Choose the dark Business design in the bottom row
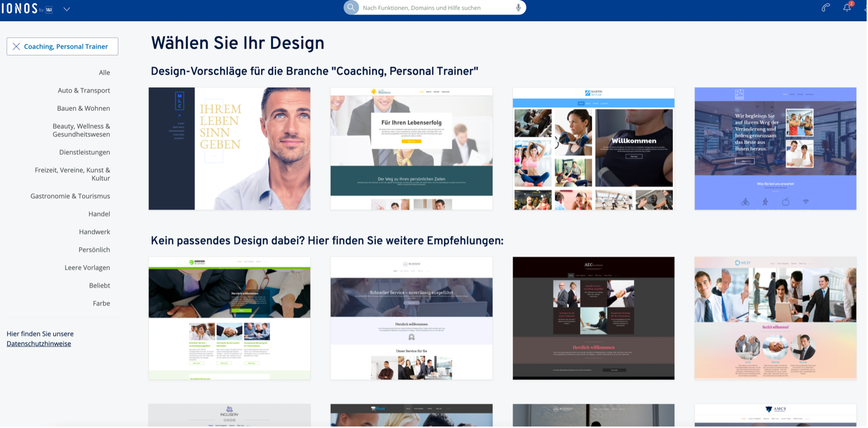 click(x=594, y=415)
